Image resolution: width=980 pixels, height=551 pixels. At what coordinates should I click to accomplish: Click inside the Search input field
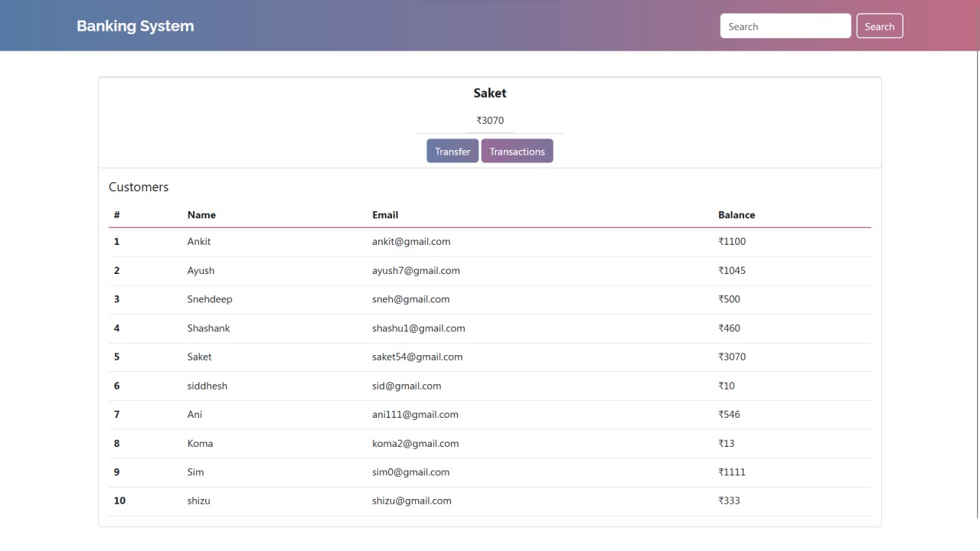click(x=785, y=25)
